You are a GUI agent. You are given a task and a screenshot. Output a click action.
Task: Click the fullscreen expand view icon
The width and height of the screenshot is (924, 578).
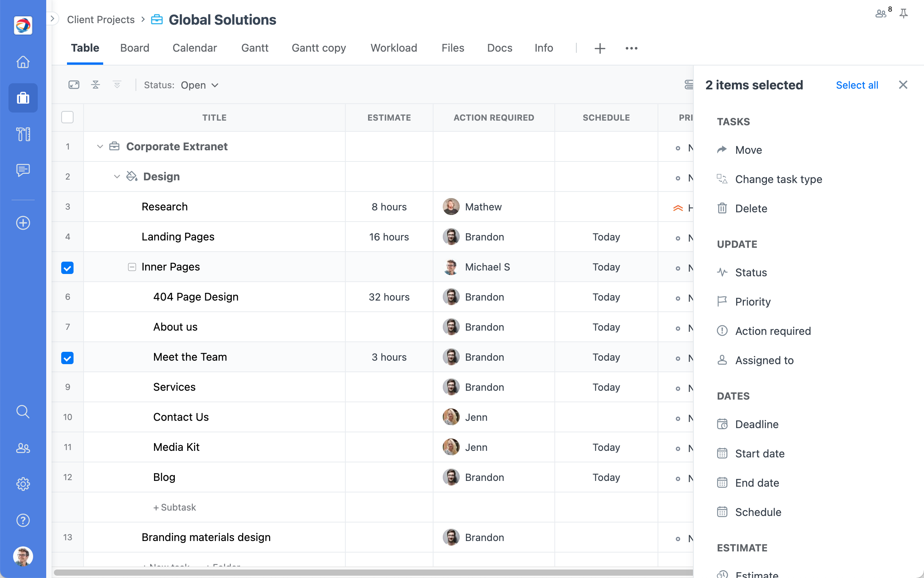pos(74,85)
